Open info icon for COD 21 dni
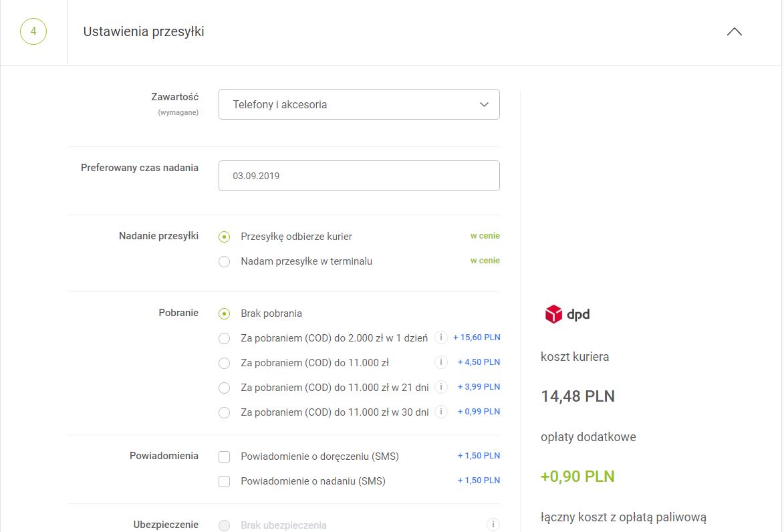The width and height of the screenshot is (784, 532). (x=440, y=387)
